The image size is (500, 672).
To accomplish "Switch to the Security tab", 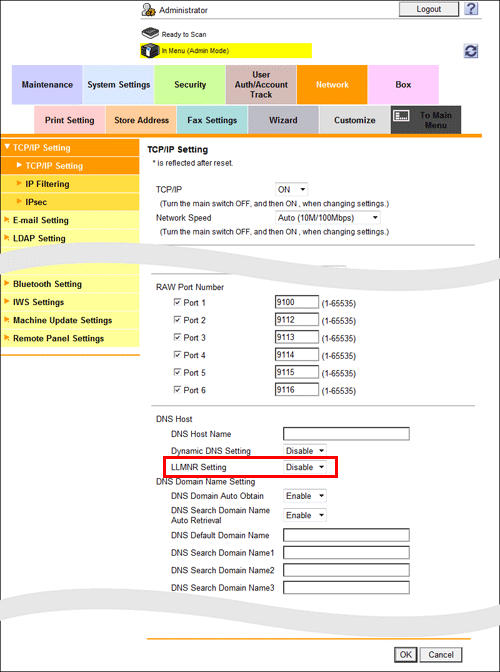I will pos(190,84).
